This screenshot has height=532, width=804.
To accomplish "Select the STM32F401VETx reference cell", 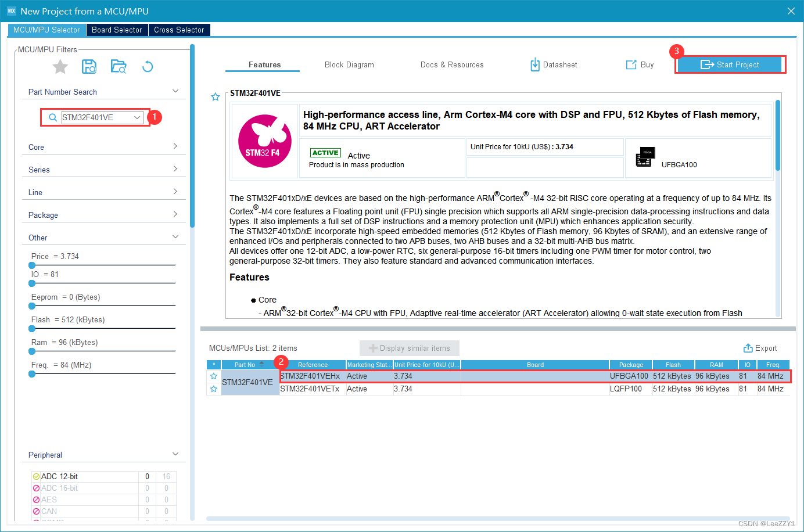I will [313, 389].
